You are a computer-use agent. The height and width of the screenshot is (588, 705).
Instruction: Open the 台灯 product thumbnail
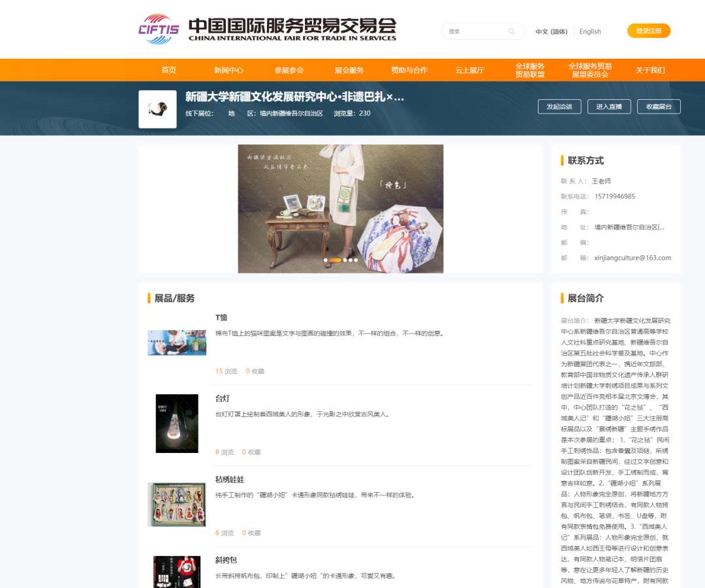pyautogui.click(x=177, y=424)
